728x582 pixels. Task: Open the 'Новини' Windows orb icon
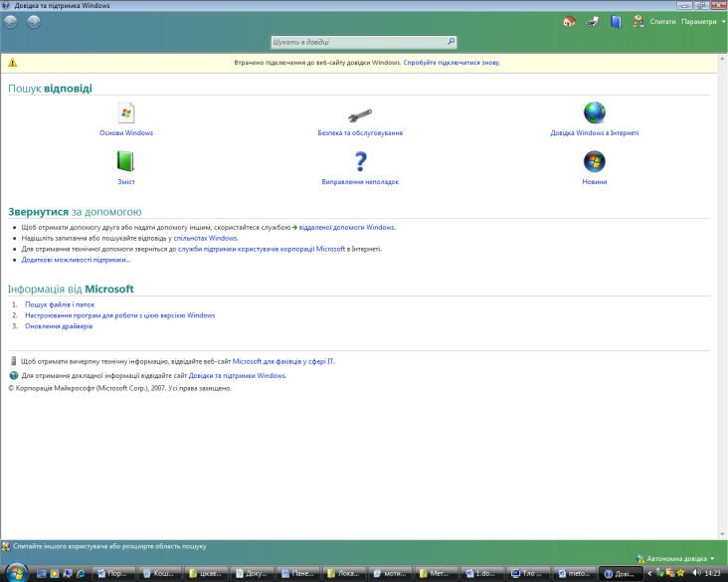(595, 161)
